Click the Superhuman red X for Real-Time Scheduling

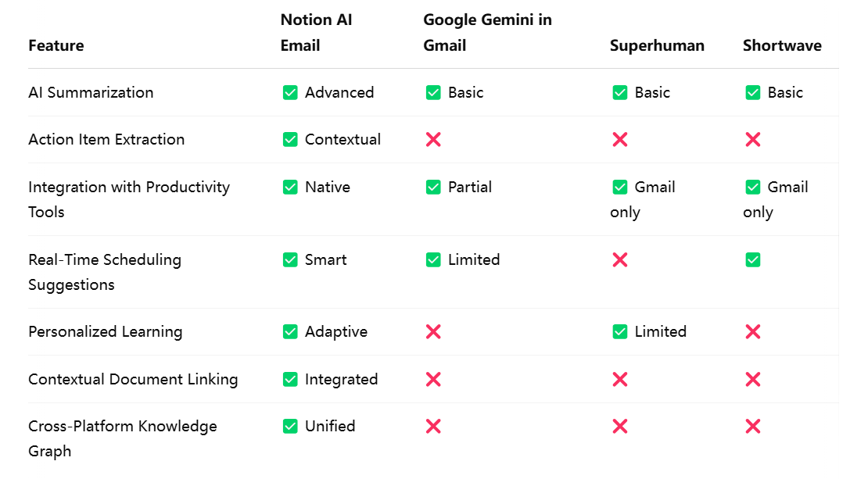pos(620,260)
